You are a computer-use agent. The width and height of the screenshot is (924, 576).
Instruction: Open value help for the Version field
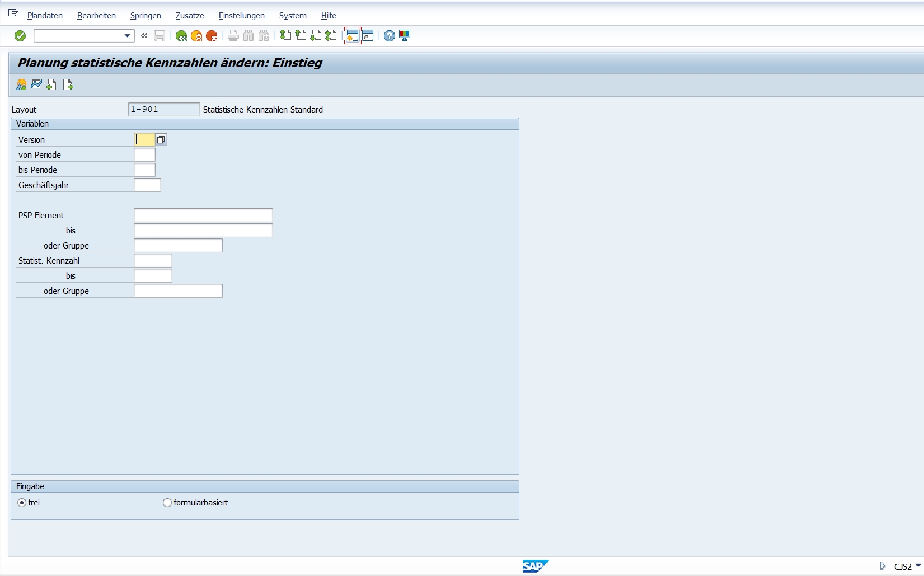pos(161,140)
